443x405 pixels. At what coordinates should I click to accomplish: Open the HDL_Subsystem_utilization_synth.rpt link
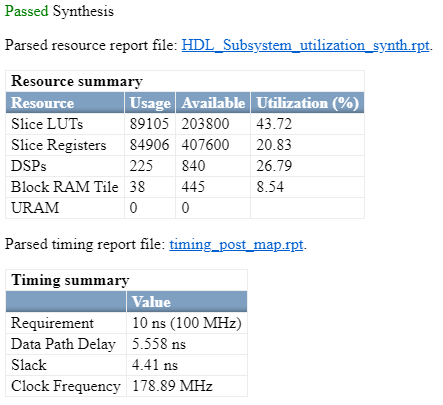point(305,45)
